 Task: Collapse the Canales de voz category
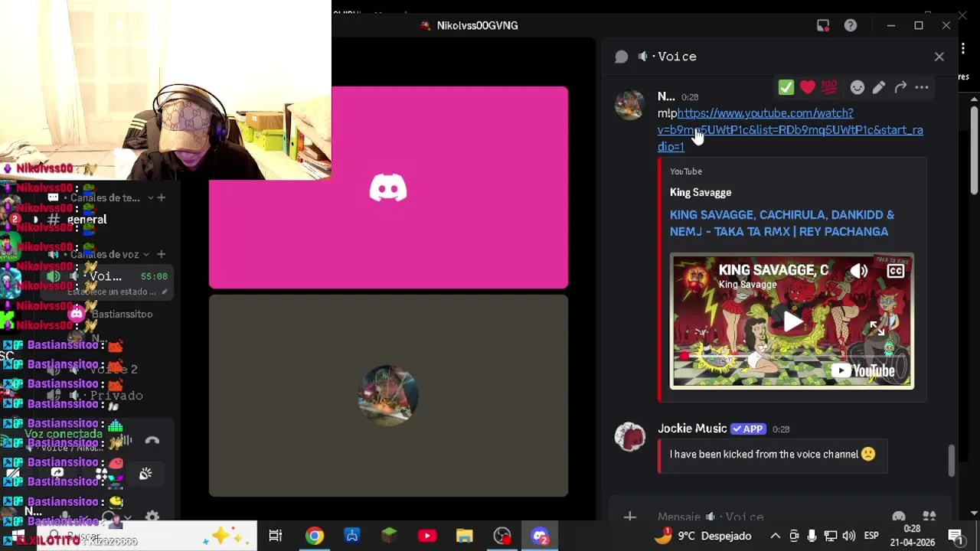point(105,254)
